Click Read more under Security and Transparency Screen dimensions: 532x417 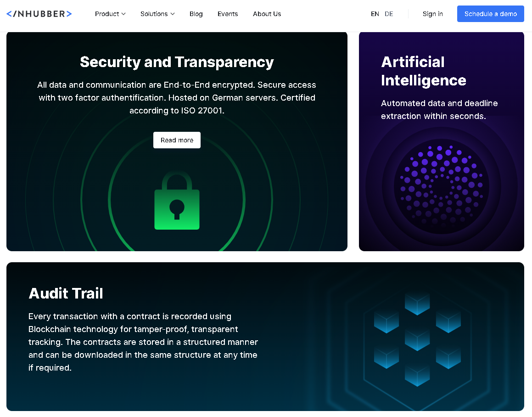click(x=177, y=140)
